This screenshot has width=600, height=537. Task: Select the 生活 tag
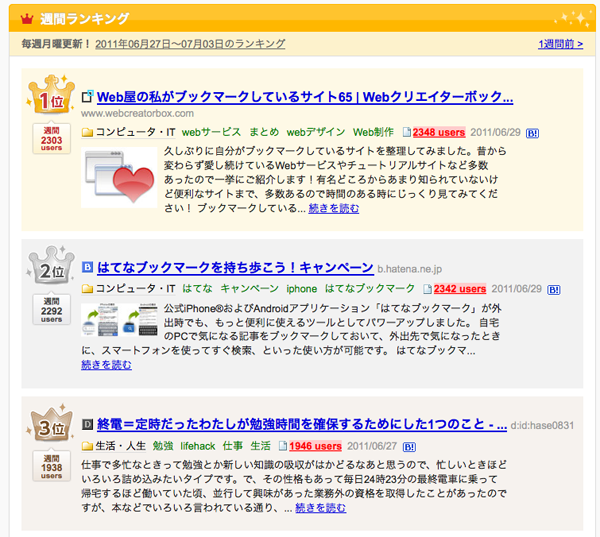pyautogui.click(x=261, y=446)
